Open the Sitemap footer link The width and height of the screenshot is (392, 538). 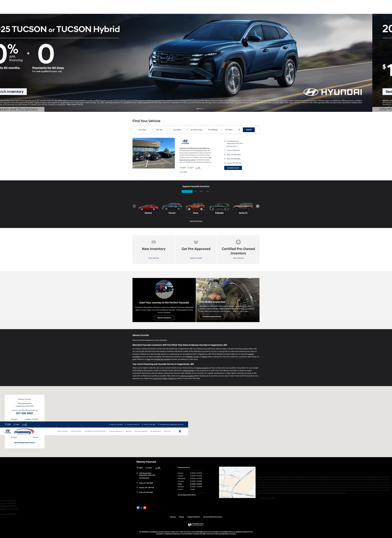pos(173,517)
